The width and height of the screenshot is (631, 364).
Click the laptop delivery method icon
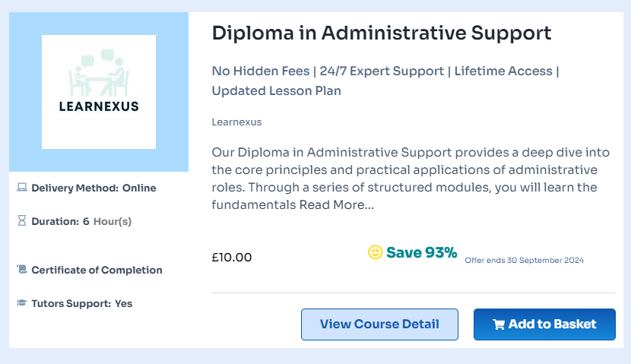(x=22, y=188)
